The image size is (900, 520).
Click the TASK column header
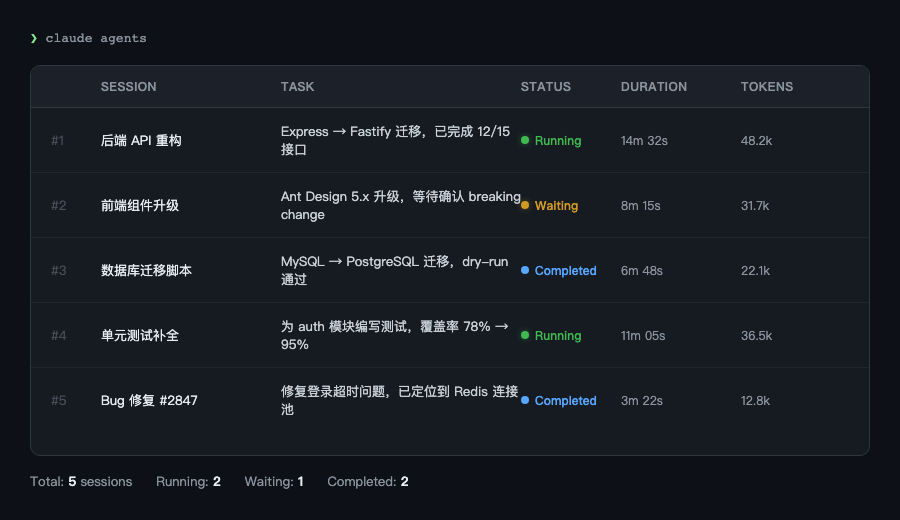coord(297,87)
